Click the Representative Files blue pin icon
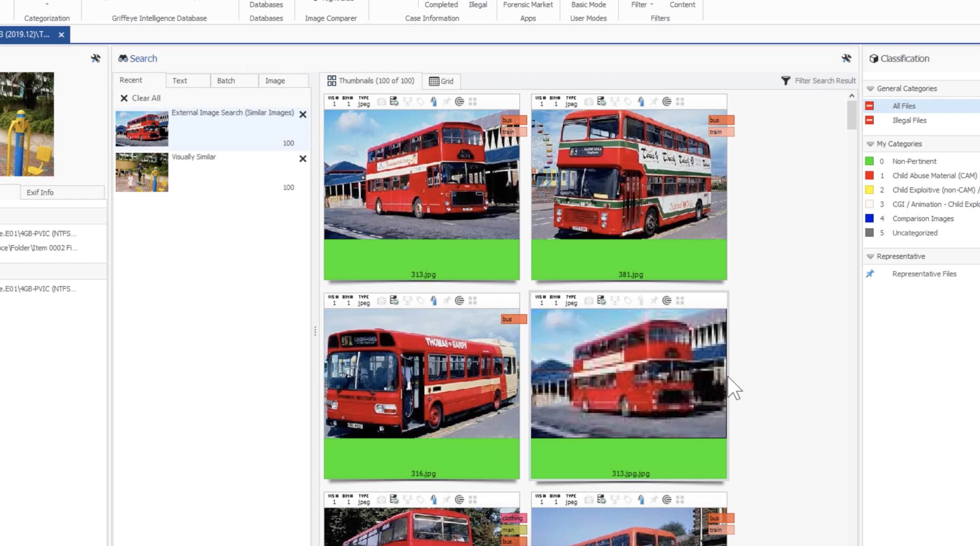This screenshot has width=980, height=546. tap(870, 274)
